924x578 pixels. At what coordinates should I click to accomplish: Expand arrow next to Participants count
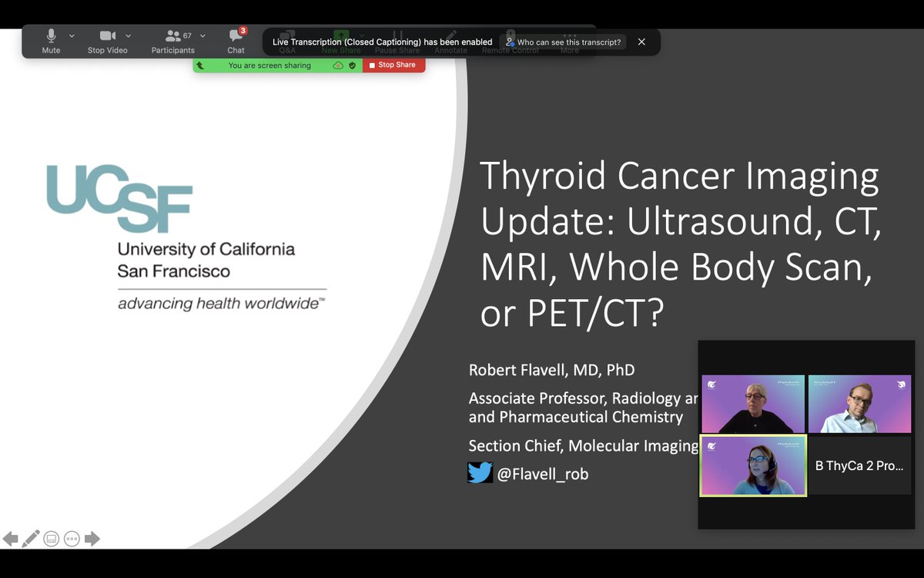pos(203,35)
